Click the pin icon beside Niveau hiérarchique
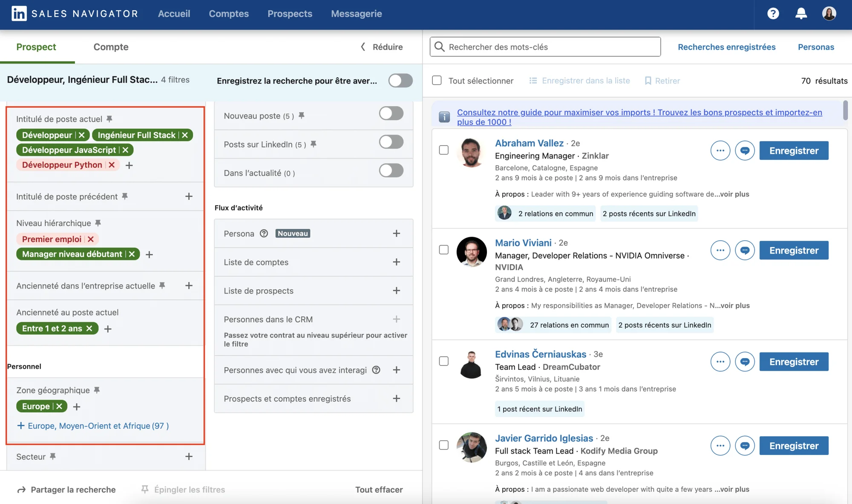852x504 pixels. tap(98, 223)
